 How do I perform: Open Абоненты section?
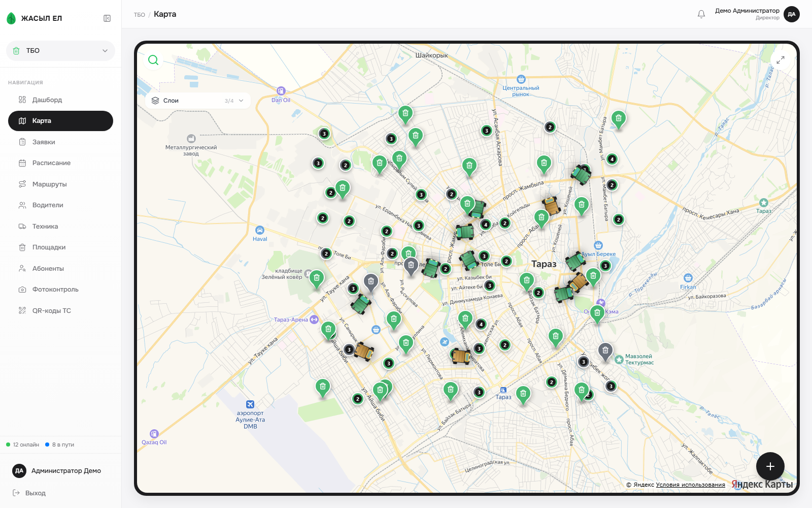(60, 269)
